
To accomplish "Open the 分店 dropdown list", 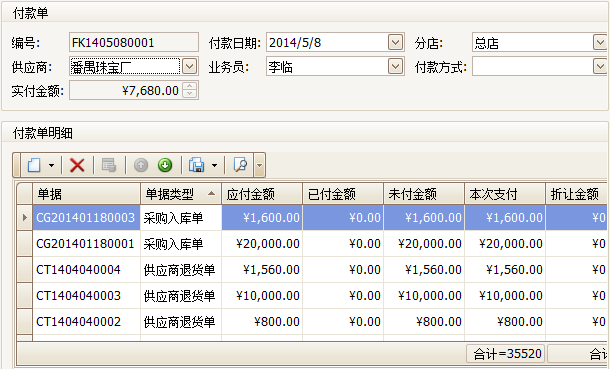I will (x=600, y=42).
